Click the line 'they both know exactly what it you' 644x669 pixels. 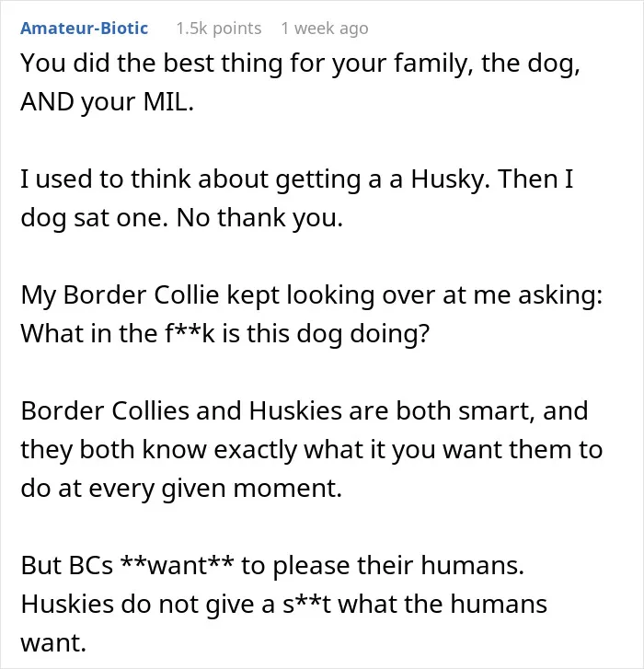click(311, 450)
